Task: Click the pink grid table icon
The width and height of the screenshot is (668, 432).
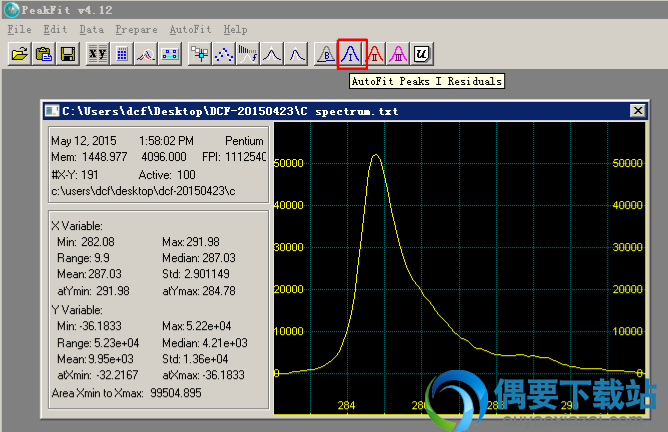Action: tap(122, 54)
